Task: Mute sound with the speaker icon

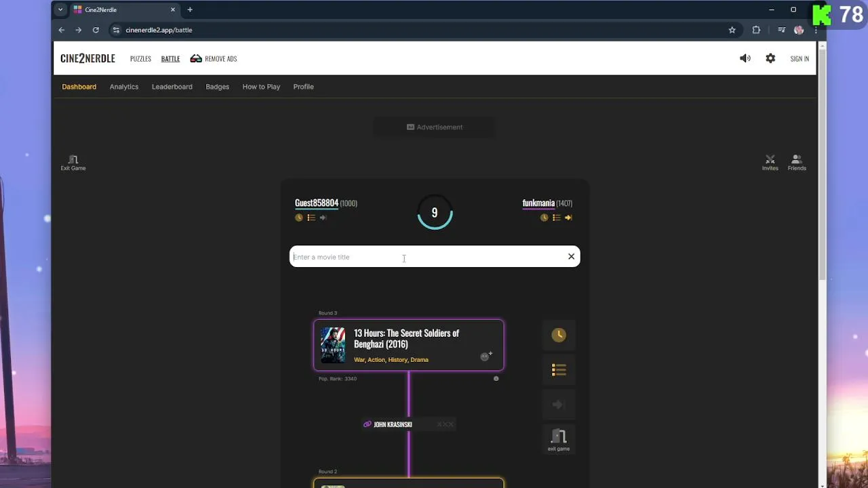Action: [745, 58]
